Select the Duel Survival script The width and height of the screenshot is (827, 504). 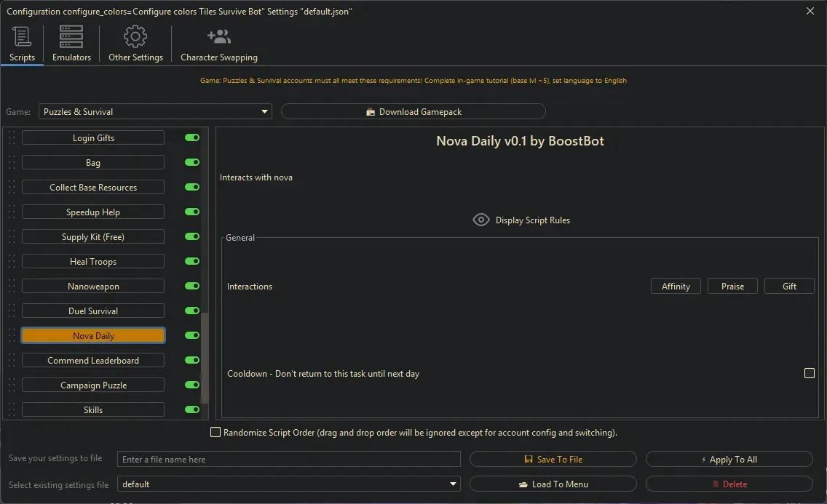92,311
